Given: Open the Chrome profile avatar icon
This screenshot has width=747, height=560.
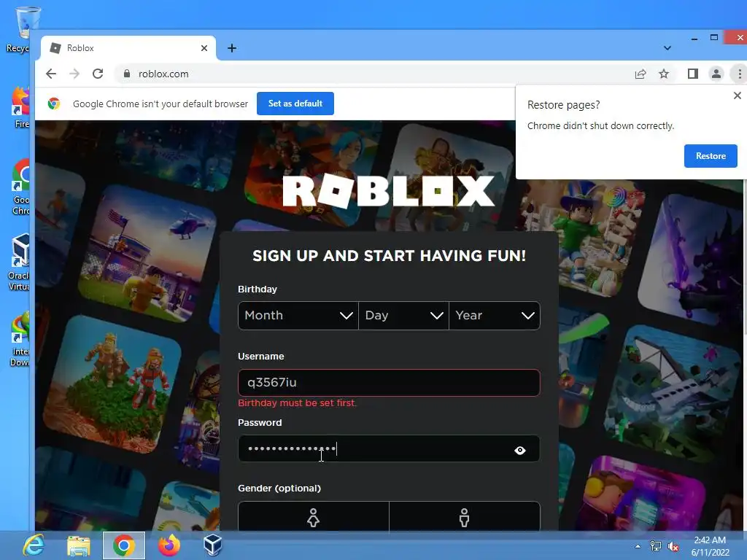Looking at the screenshot, I should pyautogui.click(x=716, y=74).
